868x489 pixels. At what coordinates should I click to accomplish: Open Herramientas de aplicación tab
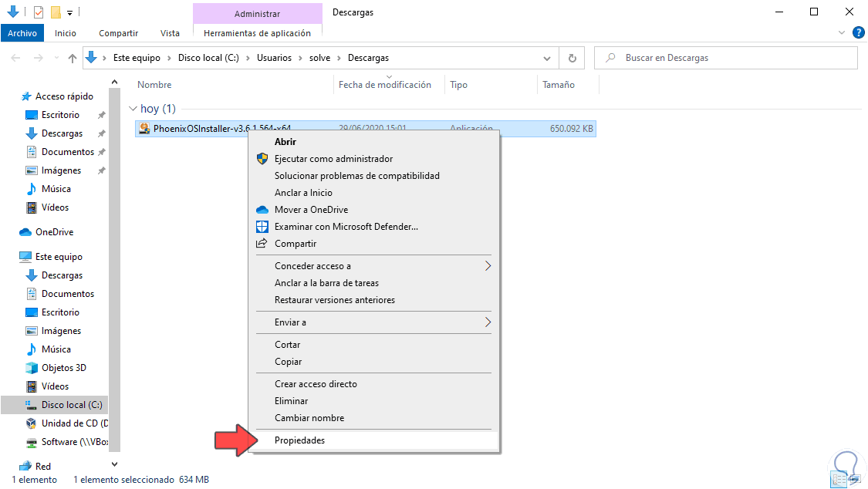pyautogui.click(x=258, y=33)
